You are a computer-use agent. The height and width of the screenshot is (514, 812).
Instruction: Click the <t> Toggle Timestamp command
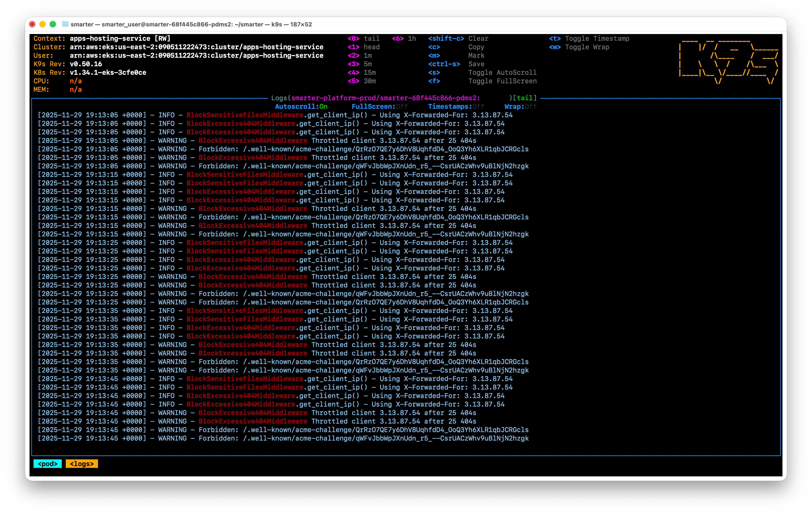589,39
